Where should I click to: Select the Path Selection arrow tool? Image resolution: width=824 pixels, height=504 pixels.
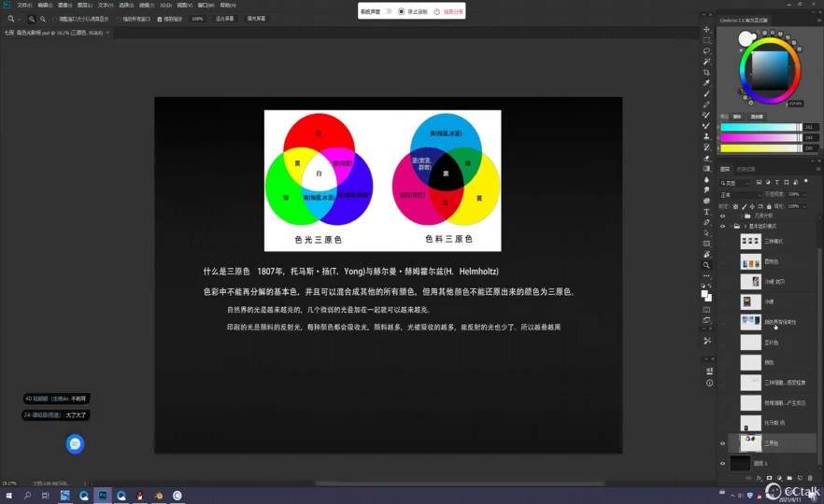point(707,233)
